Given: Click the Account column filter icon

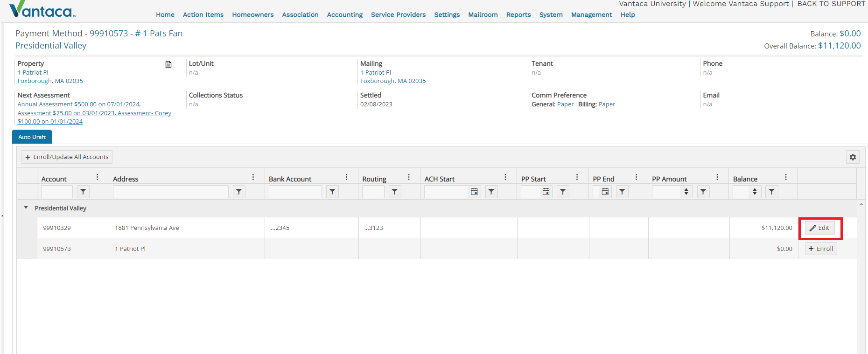Looking at the screenshot, I should [x=83, y=192].
